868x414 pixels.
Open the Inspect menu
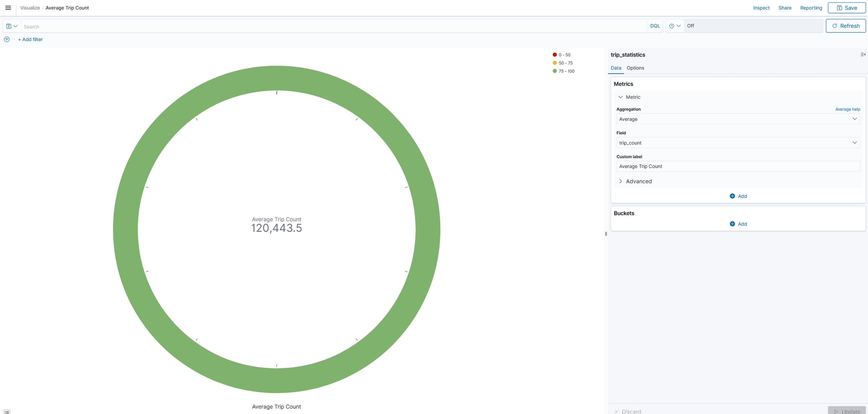point(761,8)
